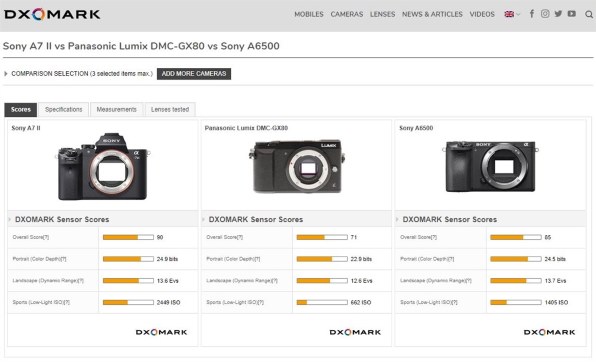Open the Instagram icon in header

point(545,14)
